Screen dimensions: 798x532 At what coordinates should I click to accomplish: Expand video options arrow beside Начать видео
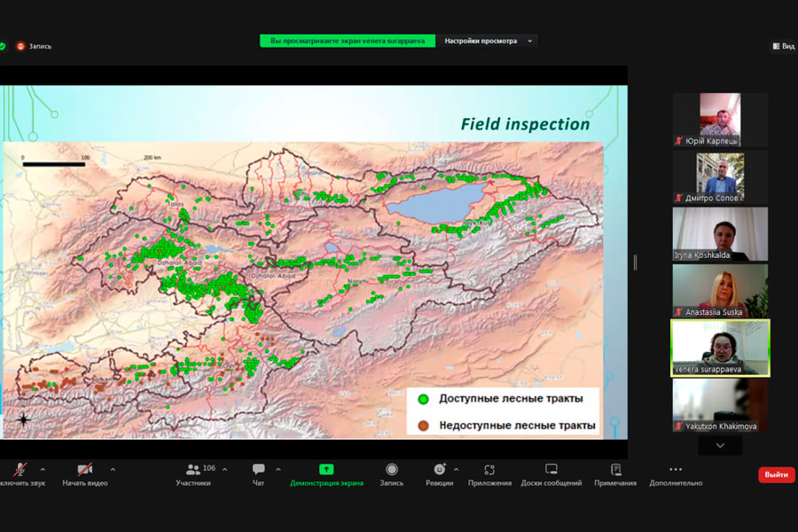pyautogui.click(x=113, y=469)
